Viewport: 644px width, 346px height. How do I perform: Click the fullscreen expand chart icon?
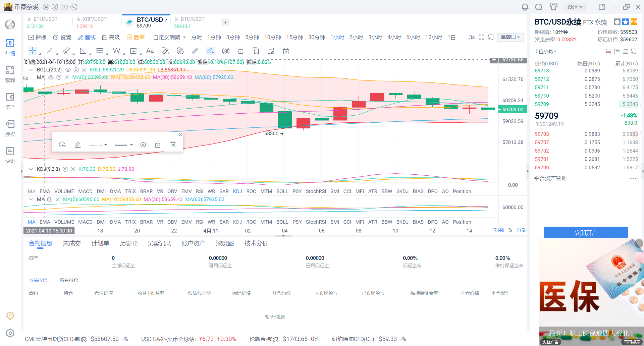481,37
